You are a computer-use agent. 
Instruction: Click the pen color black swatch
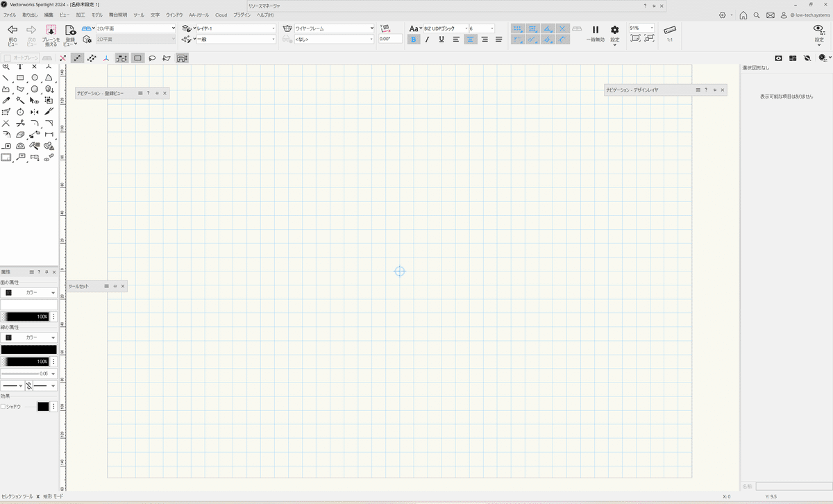[28, 350]
